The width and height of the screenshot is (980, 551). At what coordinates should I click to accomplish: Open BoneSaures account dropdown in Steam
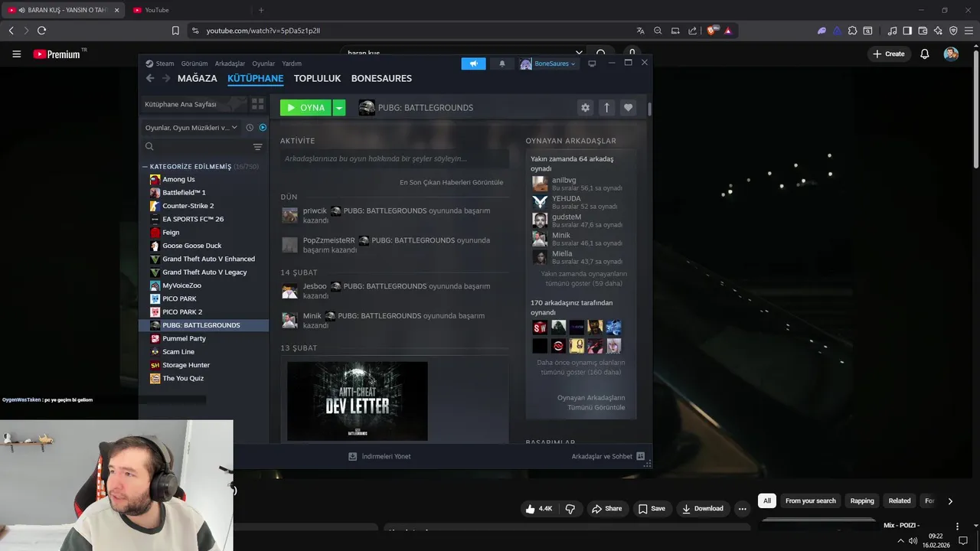pyautogui.click(x=548, y=64)
